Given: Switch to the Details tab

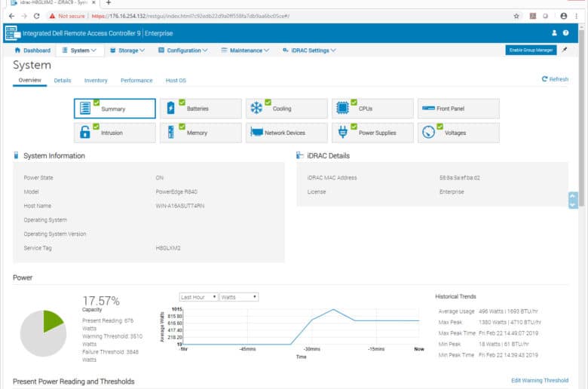Looking at the screenshot, I should coord(63,81).
